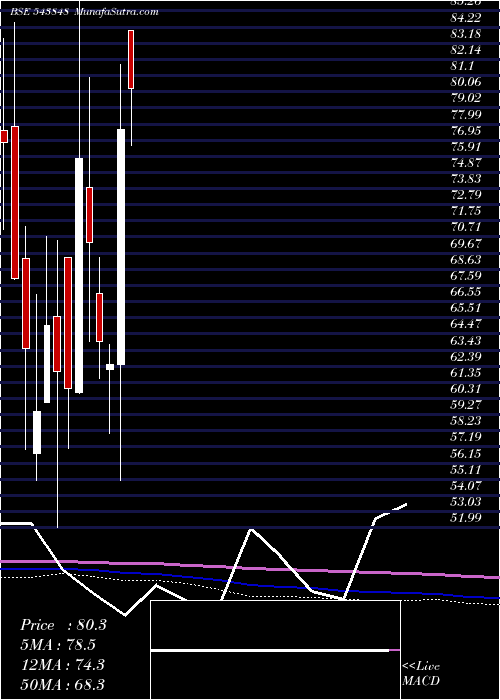The width and height of the screenshot is (500, 700).
Task: Click the '5MA : 78.5' readout
Action: (58, 645)
